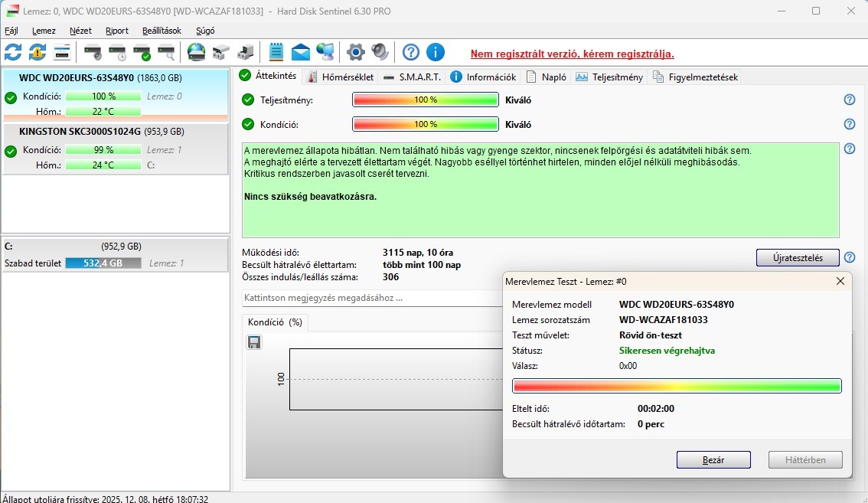Click the speaker sound toolbar icon
This screenshot has height=503, width=868.
(380, 52)
